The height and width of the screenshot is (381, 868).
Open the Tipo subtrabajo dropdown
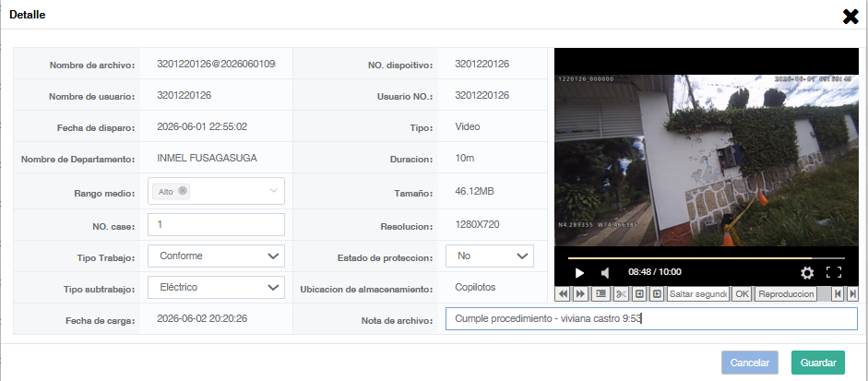pos(217,288)
